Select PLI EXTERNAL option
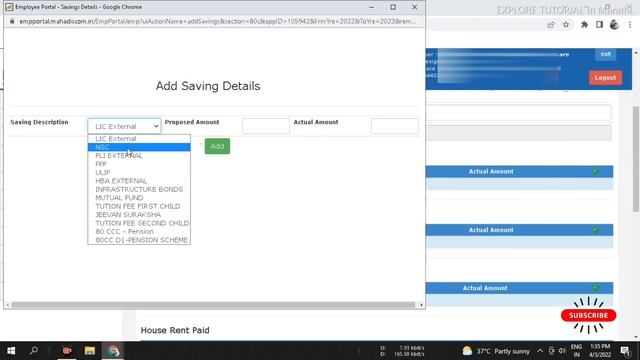Viewport: 640px width, 360px height. pyautogui.click(x=139, y=156)
